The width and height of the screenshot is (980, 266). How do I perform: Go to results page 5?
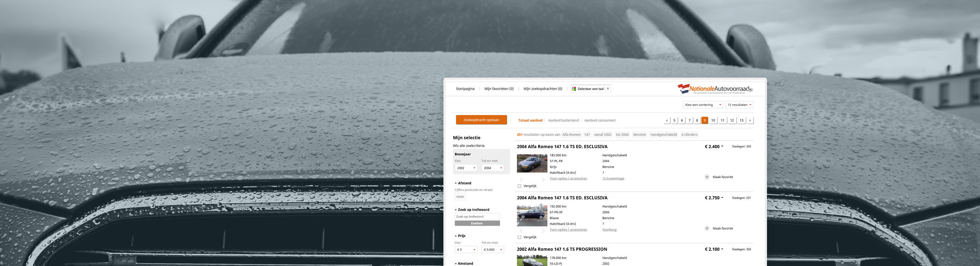[674, 120]
